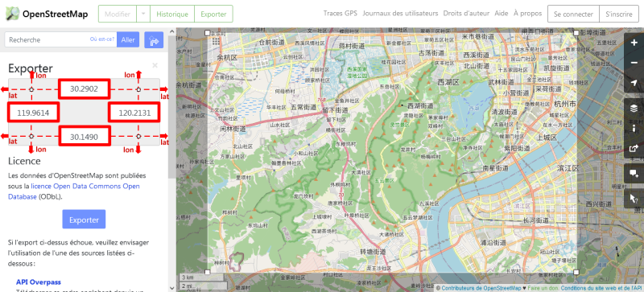Show my location with the arrow control

point(634,83)
